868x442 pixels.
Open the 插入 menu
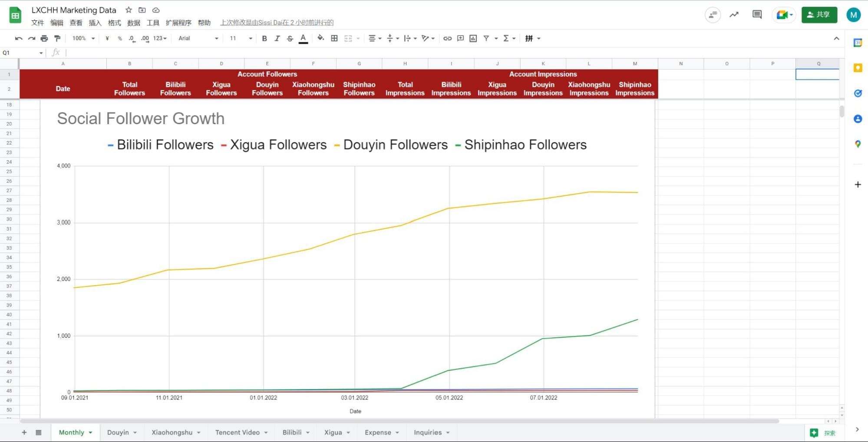[95, 23]
